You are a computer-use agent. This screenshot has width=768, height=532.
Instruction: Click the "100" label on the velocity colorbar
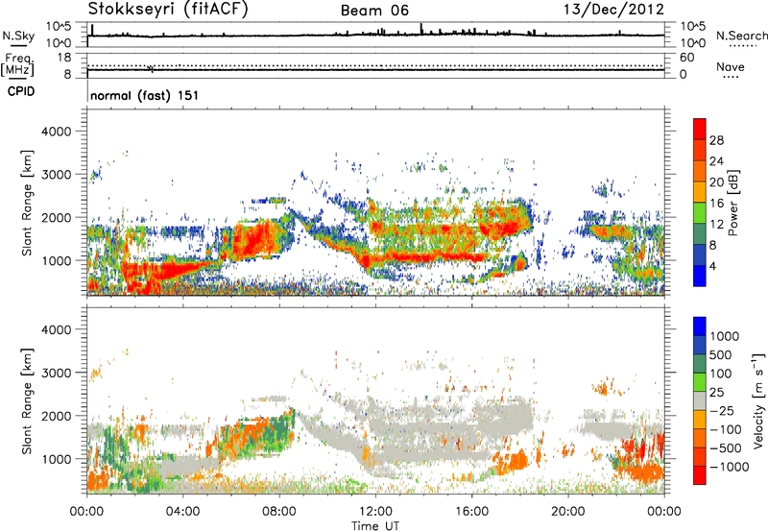[x=721, y=374]
